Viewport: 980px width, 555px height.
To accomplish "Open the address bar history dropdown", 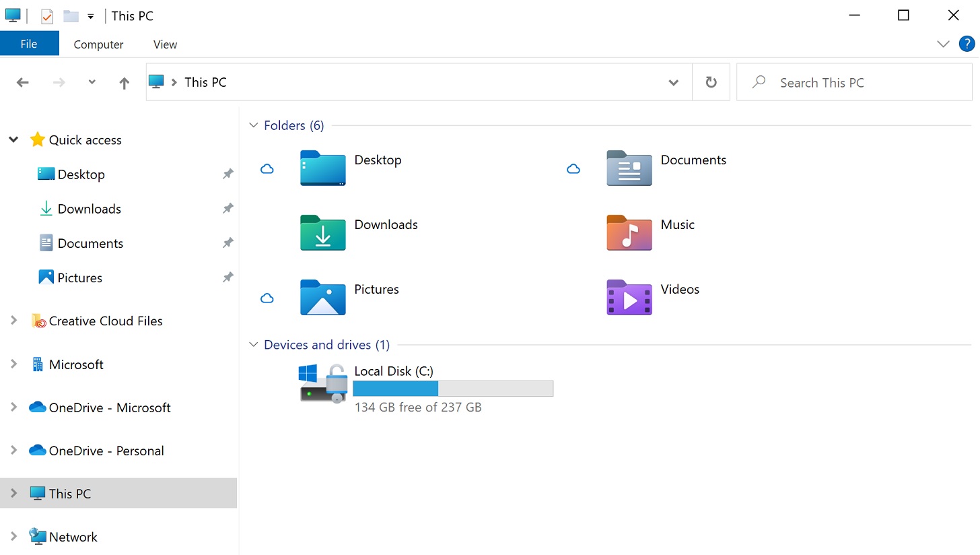I will [x=673, y=82].
